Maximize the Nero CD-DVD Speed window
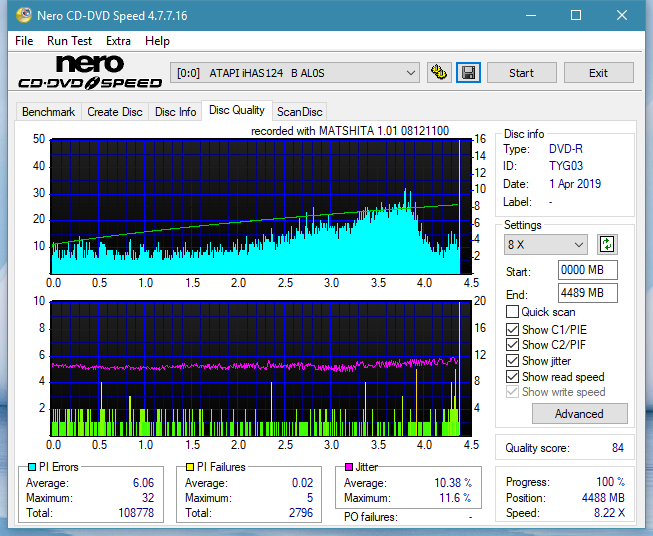Image resolution: width=653 pixels, height=536 pixels. pos(576,15)
